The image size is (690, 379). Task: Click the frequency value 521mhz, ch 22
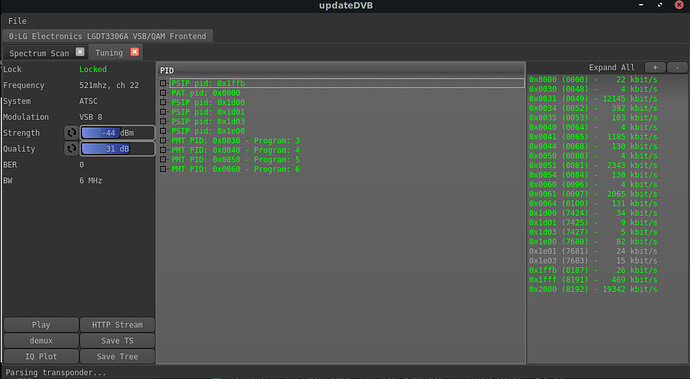point(109,85)
